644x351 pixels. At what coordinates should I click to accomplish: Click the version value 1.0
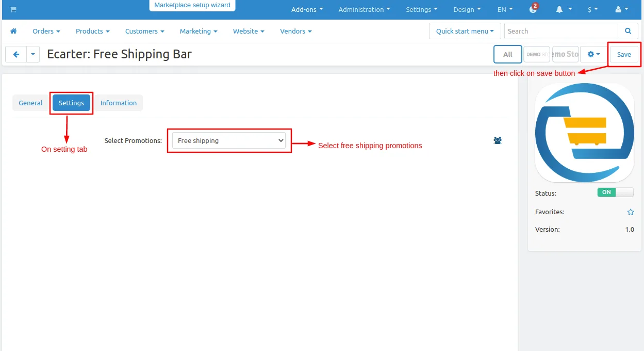(630, 230)
